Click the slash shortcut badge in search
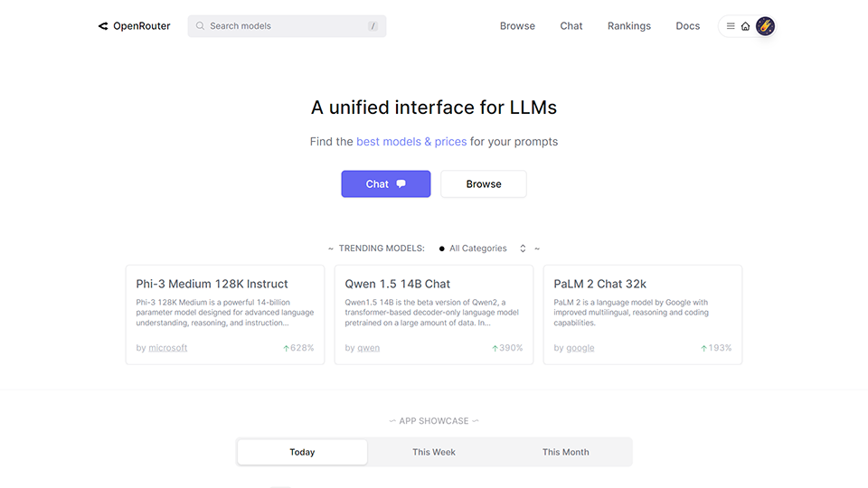The image size is (868, 488). click(x=373, y=26)
